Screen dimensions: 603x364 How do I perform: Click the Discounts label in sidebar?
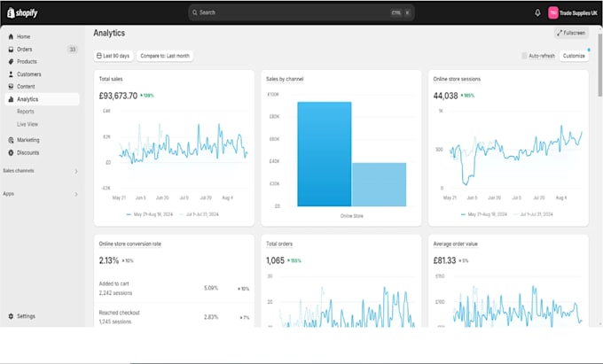point(28,153)
